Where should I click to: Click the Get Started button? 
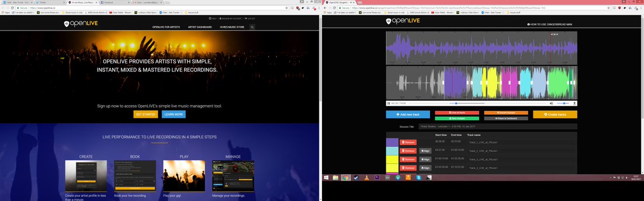tap(145, 114)
